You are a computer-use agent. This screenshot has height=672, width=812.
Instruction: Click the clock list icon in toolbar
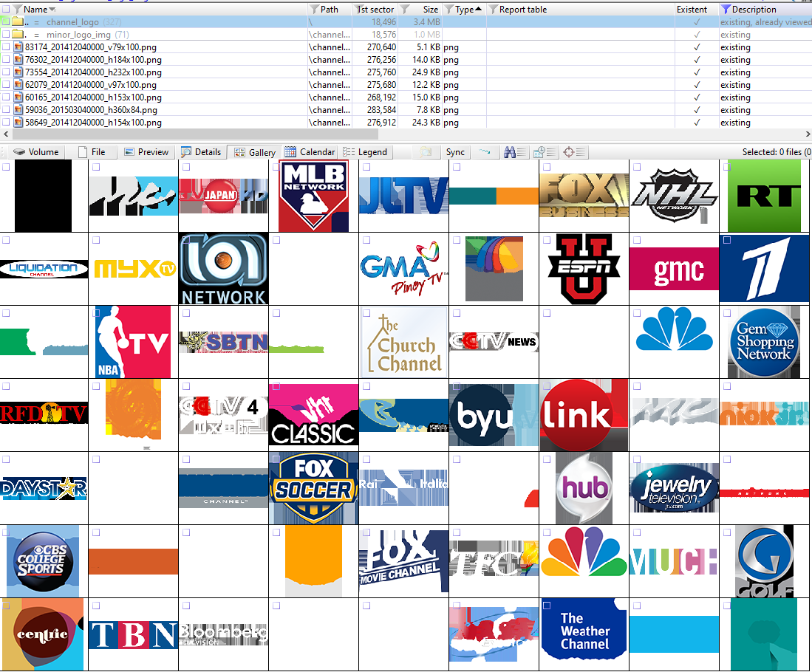pyautogui.click(x=540, y=152)
